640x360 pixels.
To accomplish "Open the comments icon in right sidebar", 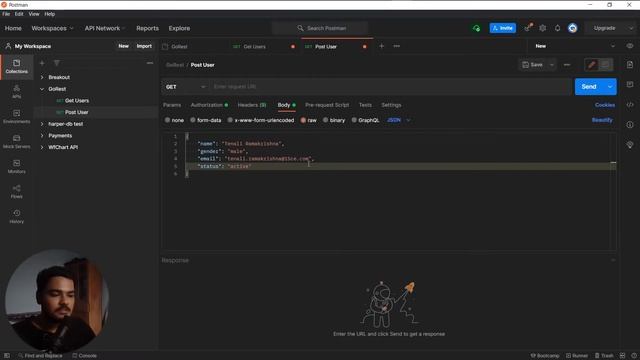I will point(630,84).
